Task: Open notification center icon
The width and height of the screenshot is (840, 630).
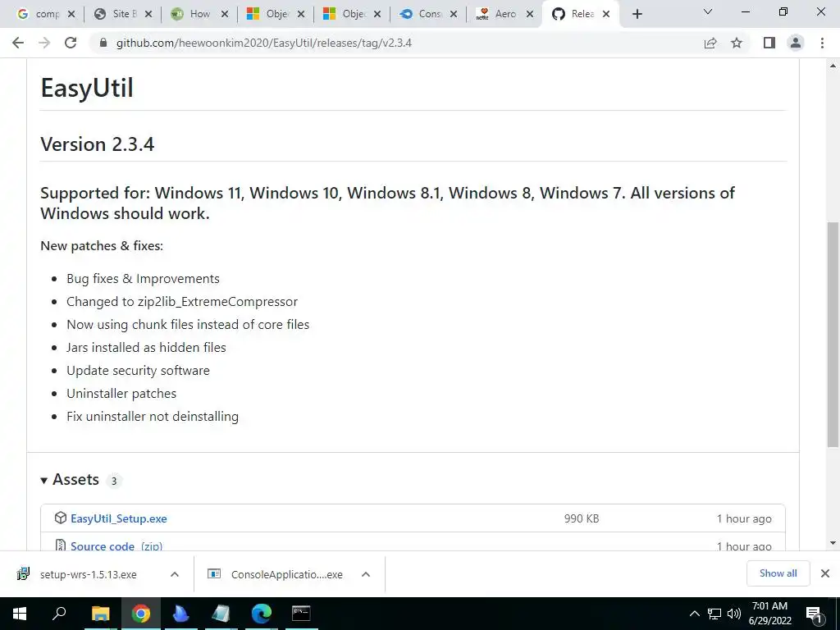Action: tap(814, 614)
